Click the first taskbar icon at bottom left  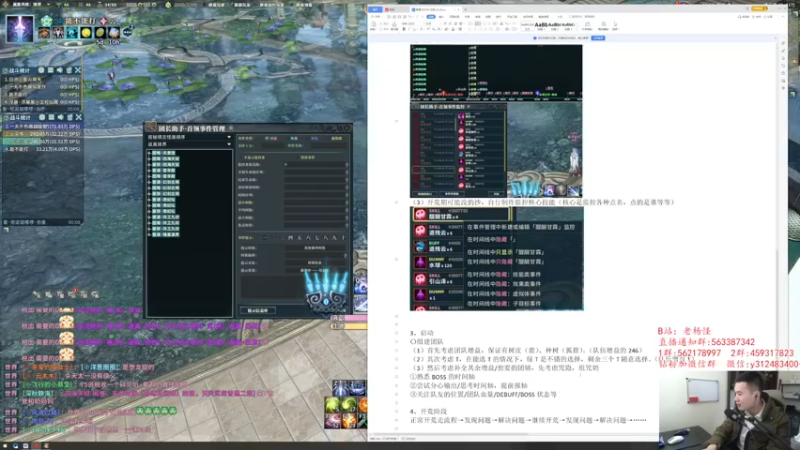[5, 446]
